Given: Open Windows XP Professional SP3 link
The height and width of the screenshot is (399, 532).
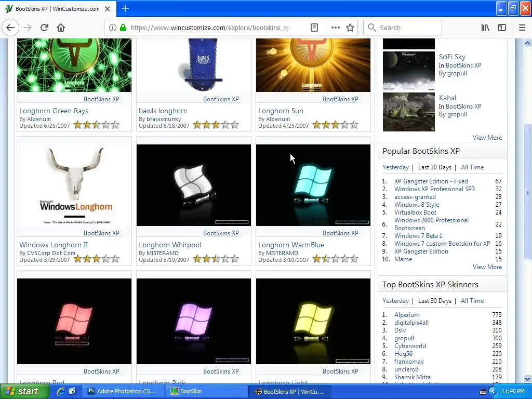Looking at the screenshot, I should point(434,189).
